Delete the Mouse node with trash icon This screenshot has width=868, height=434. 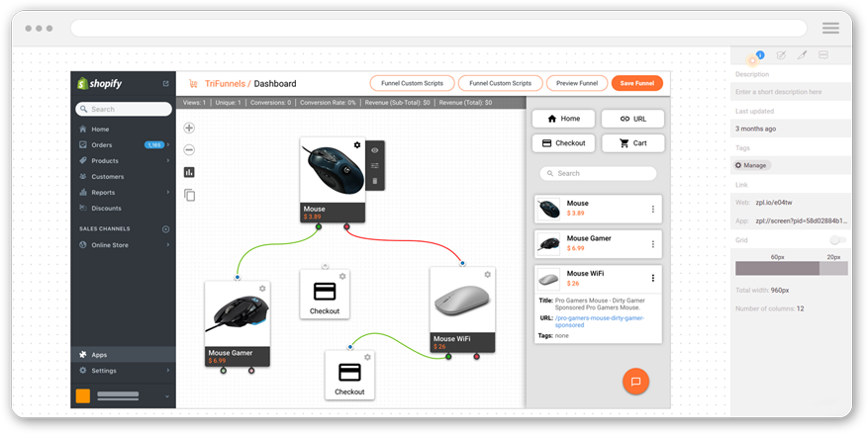[375, 181]
